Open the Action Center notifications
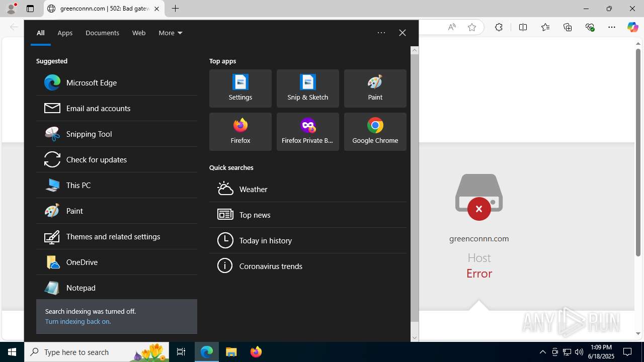Viewport: 644px width, 362px height. (627, 352)
